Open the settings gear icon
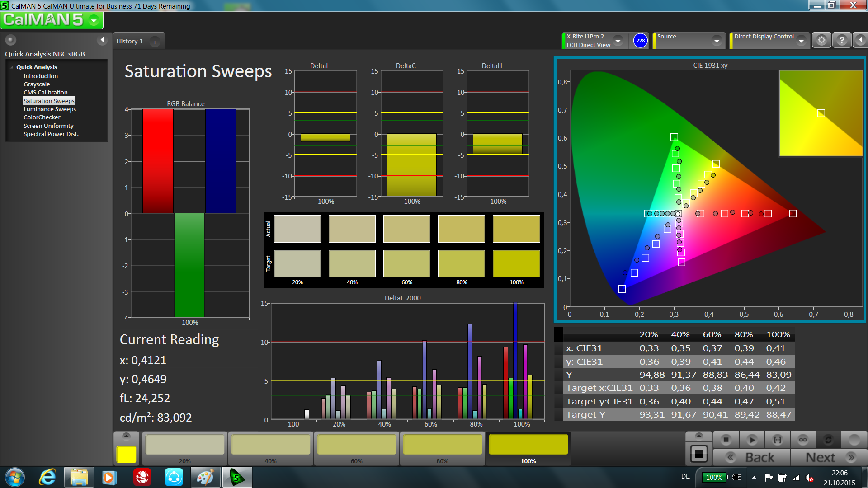Image resolution: width=868 pixels, height=488 pixels. click(x=821, y=41)
